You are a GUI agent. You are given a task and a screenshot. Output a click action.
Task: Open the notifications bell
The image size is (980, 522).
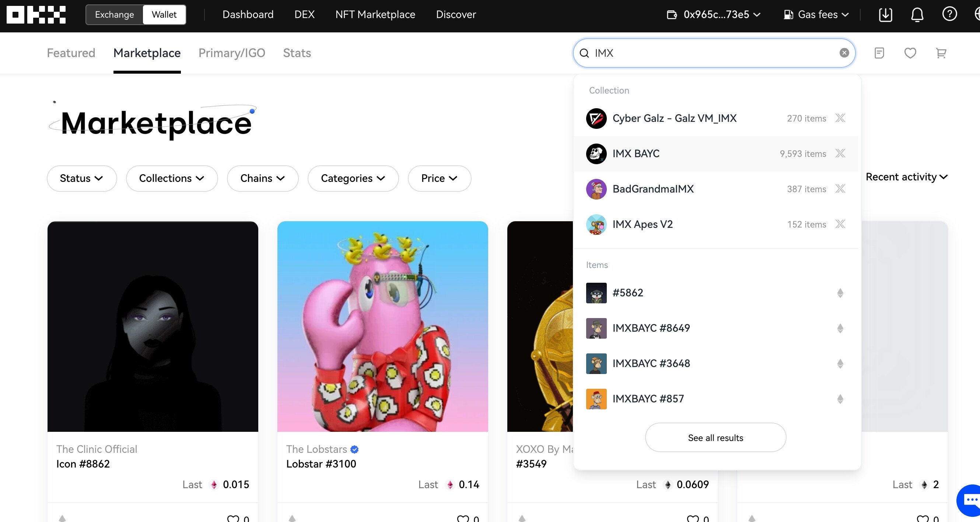[x=917, y=14]
